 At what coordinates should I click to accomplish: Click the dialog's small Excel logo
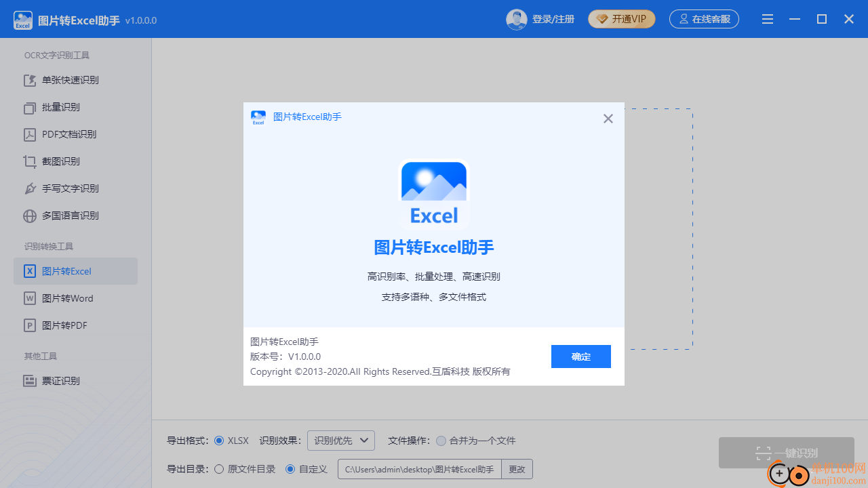click(258, 118)
